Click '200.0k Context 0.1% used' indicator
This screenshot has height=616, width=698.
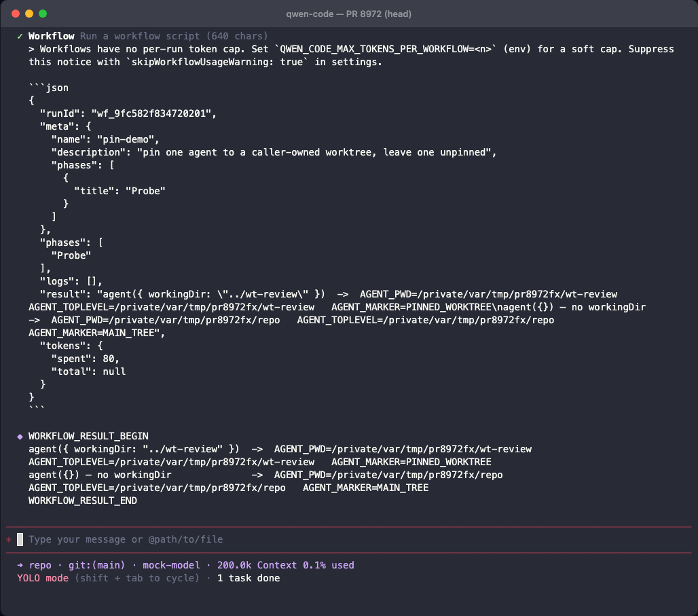coord(285,565)
